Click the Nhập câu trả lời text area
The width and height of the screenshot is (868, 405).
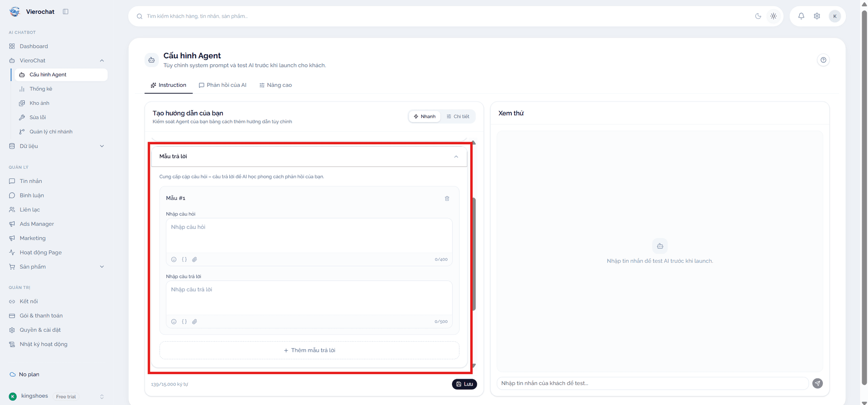[x=309, y=298]
